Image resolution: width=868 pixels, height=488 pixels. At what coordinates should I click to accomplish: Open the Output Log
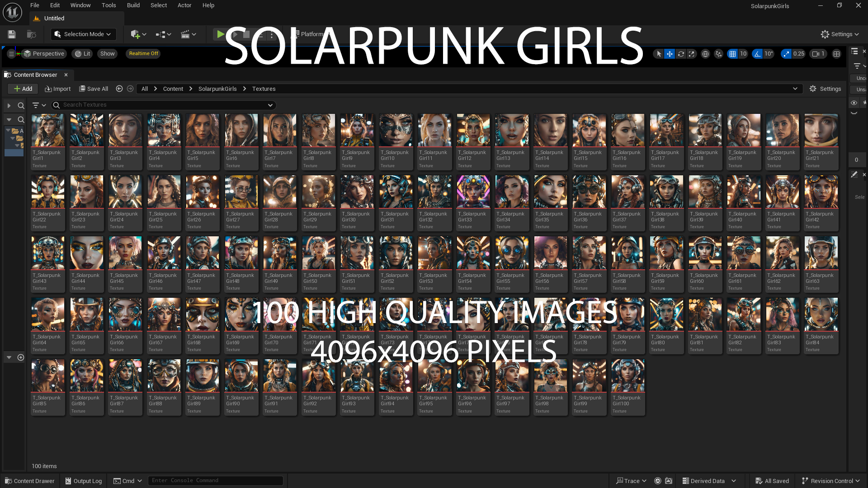point(84,481)
